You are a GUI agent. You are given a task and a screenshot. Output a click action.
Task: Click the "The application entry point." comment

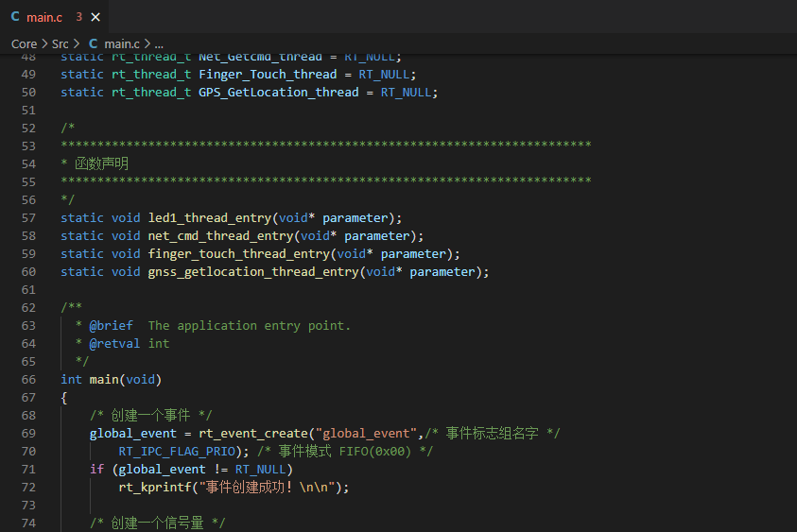pos(249,326)
